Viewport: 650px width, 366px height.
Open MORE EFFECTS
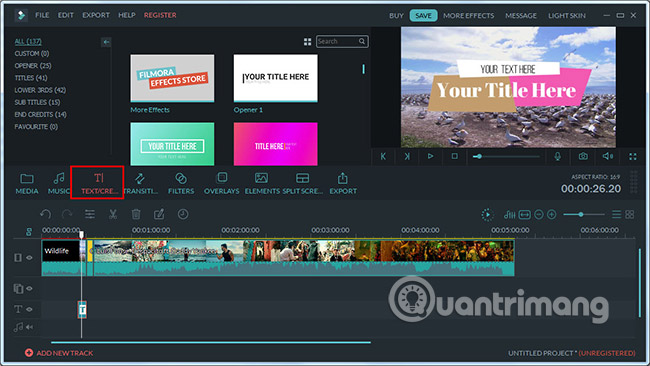coord(468,16)
